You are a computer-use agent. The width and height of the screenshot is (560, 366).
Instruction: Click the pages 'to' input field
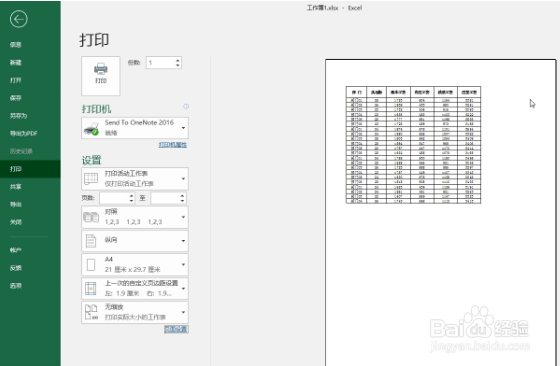[165, 198]
